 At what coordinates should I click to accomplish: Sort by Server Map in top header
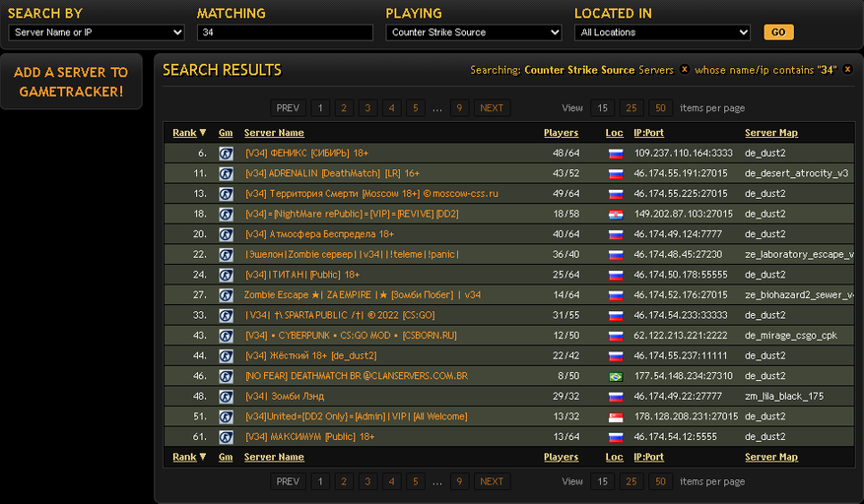click(770, 133)
